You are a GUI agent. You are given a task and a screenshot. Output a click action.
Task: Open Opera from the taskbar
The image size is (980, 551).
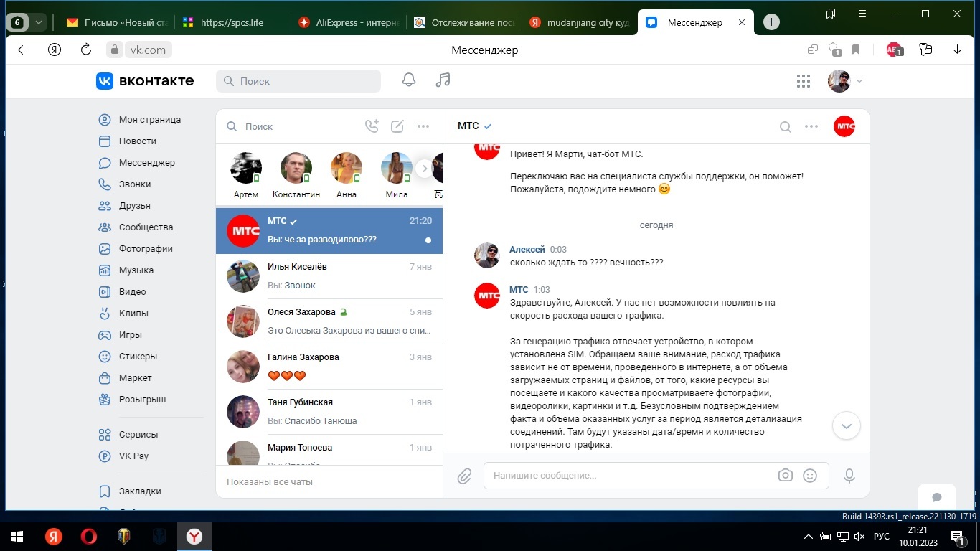coord(89,537)
